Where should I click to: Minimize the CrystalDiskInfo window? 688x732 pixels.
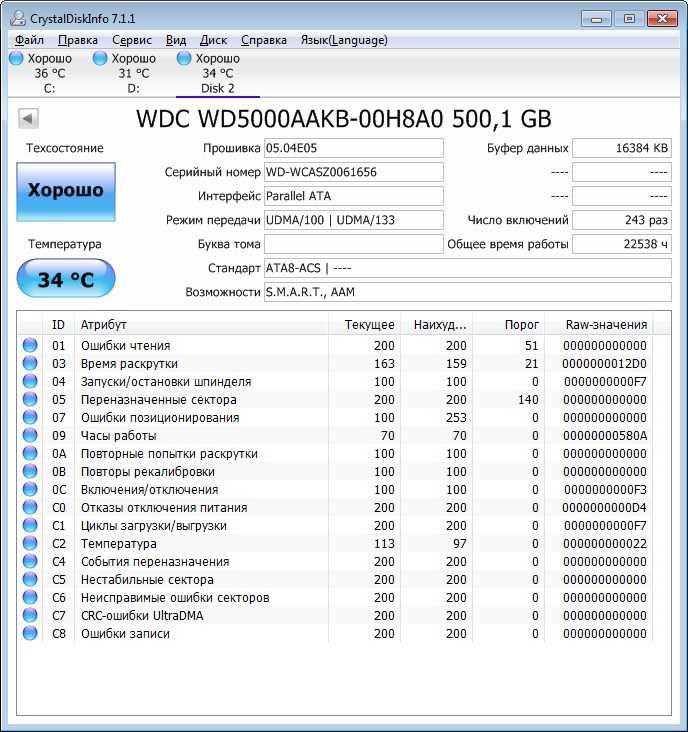(596, 19)
